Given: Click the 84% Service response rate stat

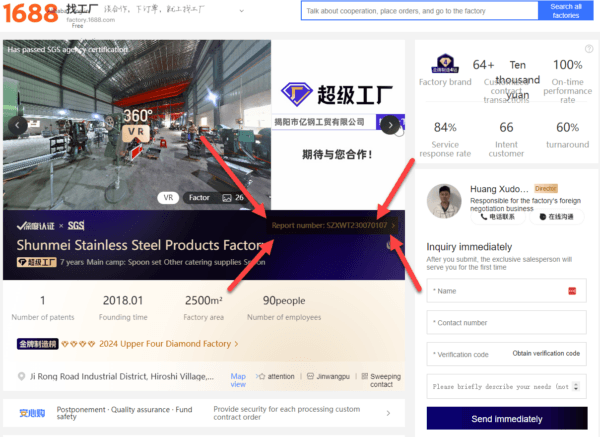Looking at the screenshot, I should 445,139.
